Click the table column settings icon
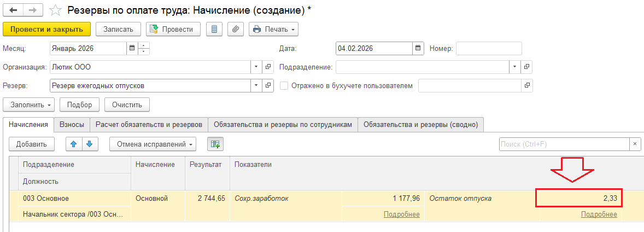Viewport: 644px width, 232px height. (x=215, y=144)
